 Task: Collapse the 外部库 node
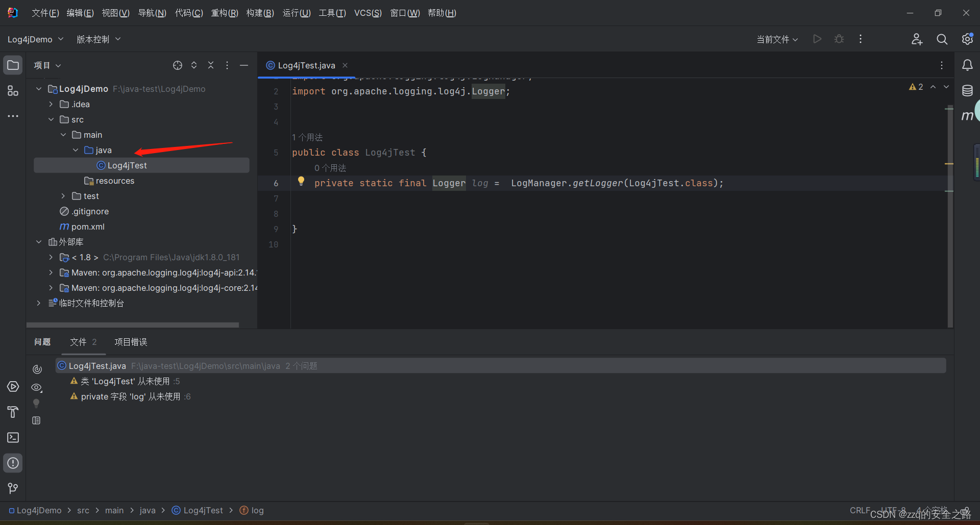point(38,242)
